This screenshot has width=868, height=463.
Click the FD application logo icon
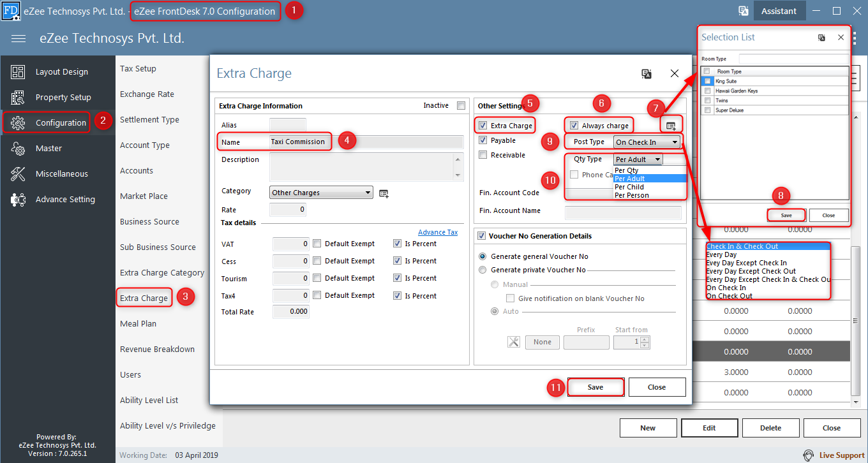[x=11, y=11]
